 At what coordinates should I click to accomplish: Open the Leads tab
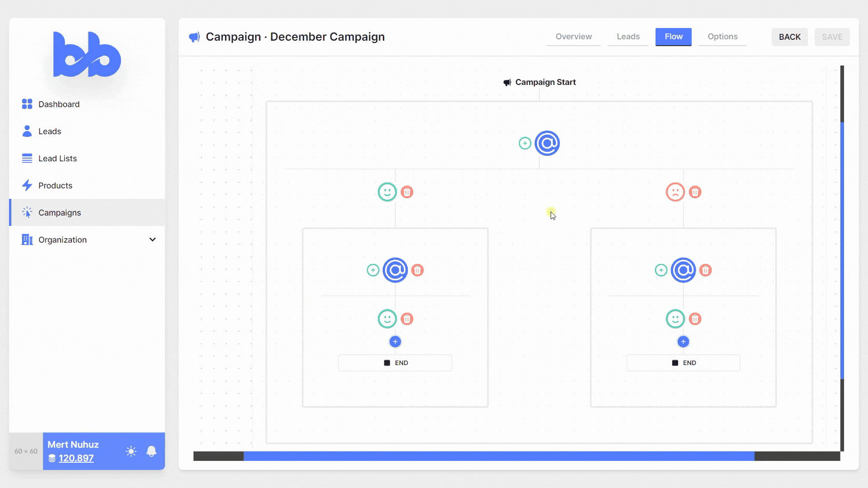click(x=628, y=37)
